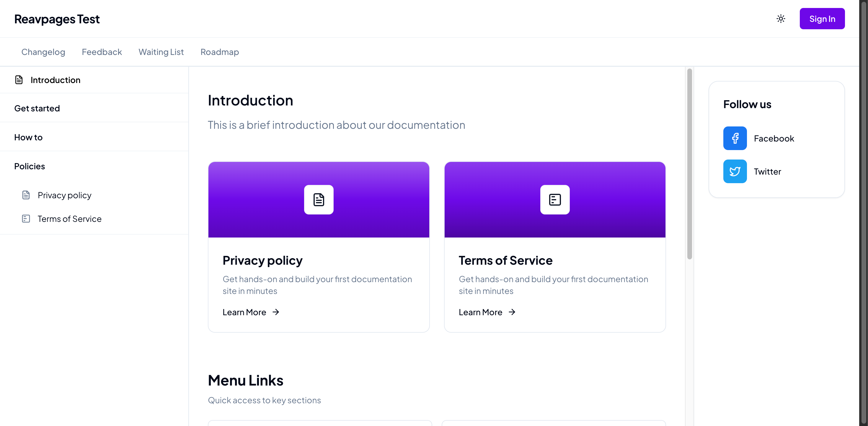This screenshot has height=426, width=868.
Task: Click the Twitter icon under Follow us
Action: click(x=735, y=171)
